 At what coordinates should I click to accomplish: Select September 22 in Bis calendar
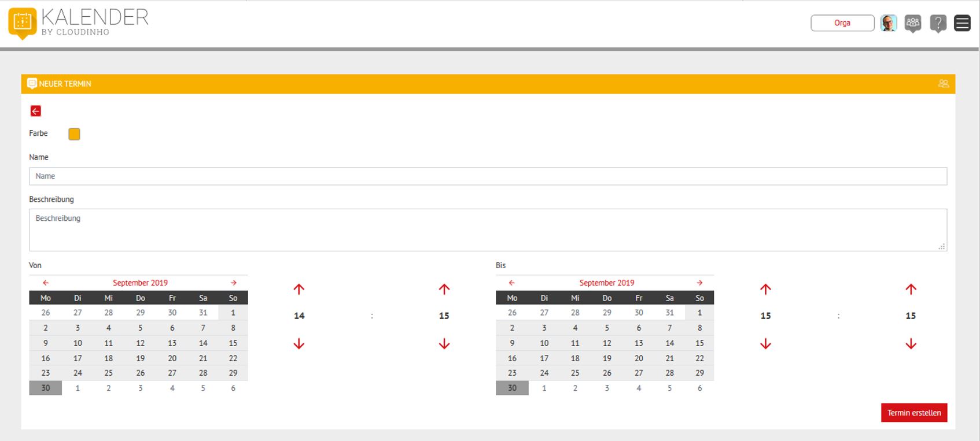[699, 358]
